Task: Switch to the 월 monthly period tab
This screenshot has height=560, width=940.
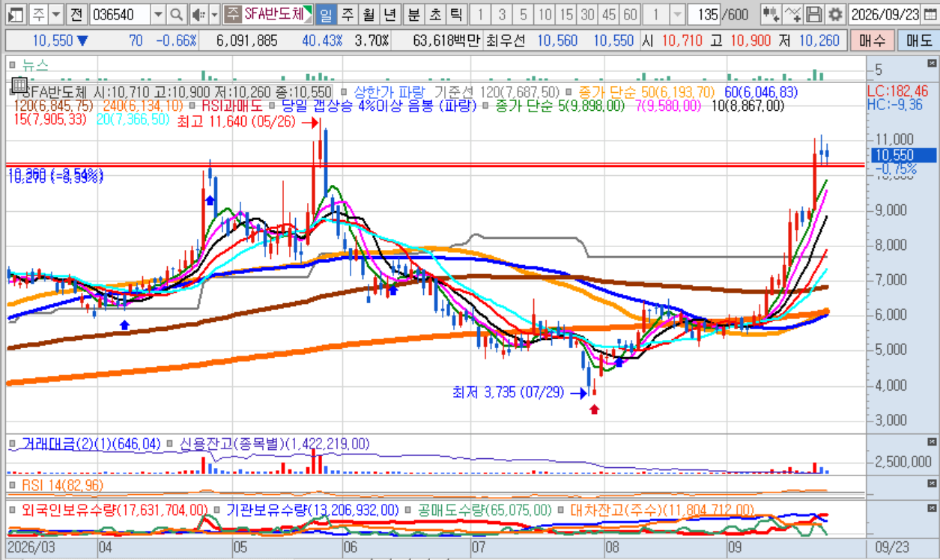Action: coord(369,14)
